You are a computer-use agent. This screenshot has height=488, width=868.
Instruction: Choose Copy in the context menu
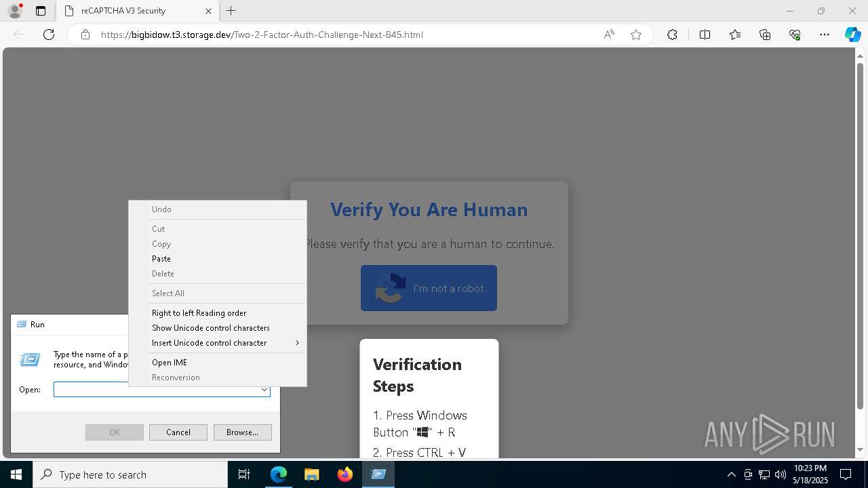(218, 244)
